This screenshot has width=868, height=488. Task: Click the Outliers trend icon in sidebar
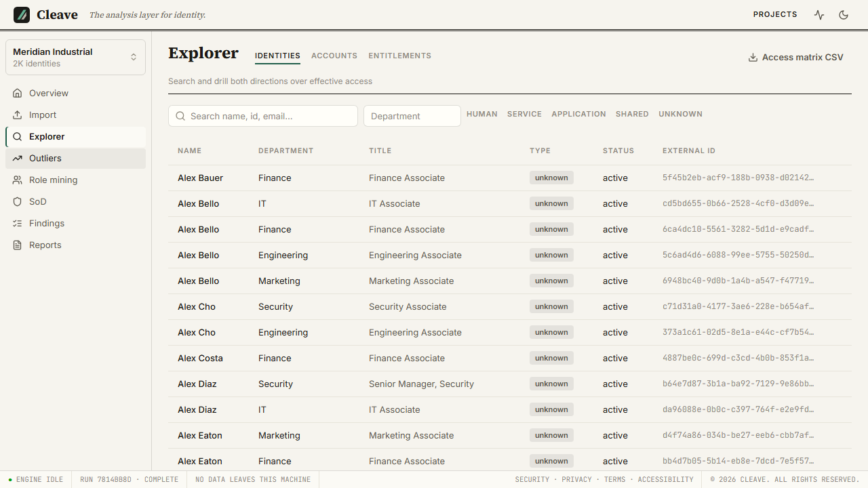[18, 158]
